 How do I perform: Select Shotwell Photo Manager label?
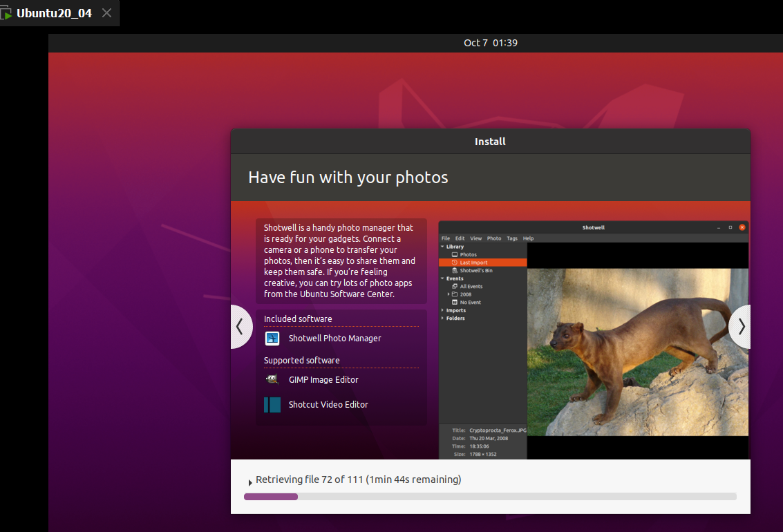[x=334, y=339]
